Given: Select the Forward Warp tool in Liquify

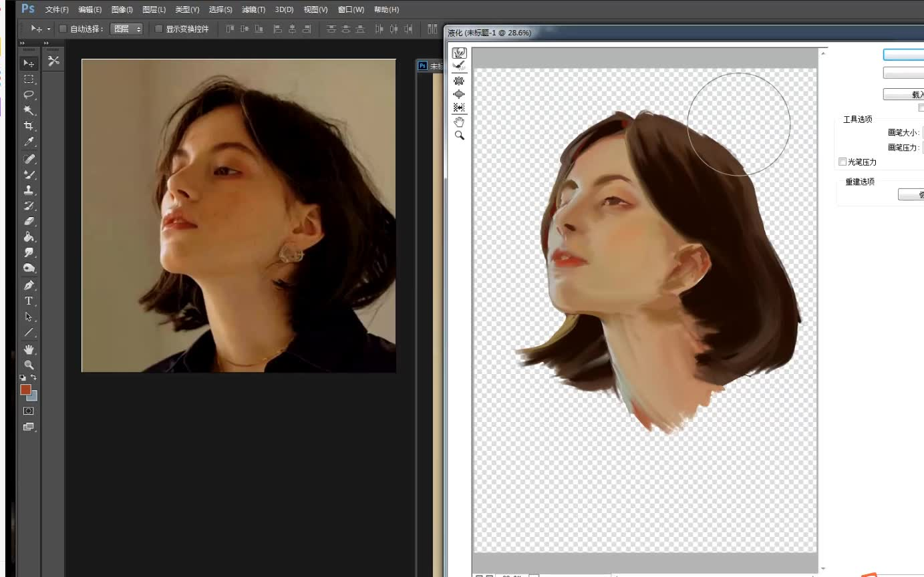Looking at the screenshot, I should pos(459,53).
